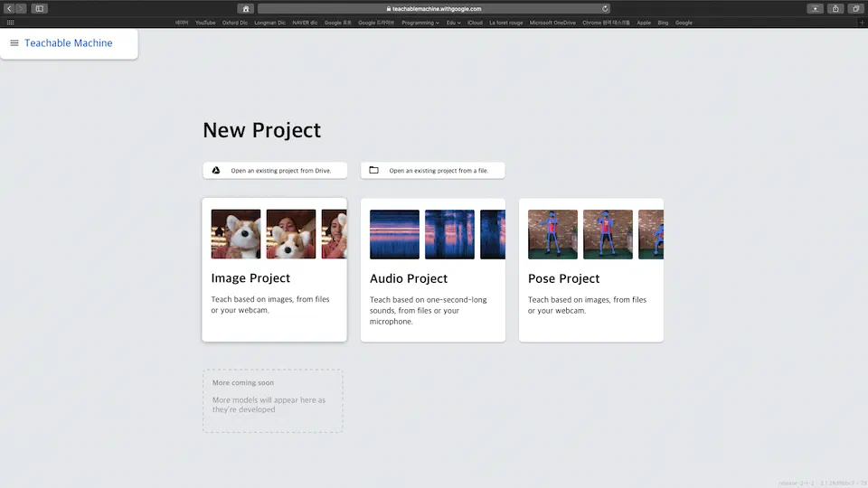Click the Safari home icon

tap(245, 8)
